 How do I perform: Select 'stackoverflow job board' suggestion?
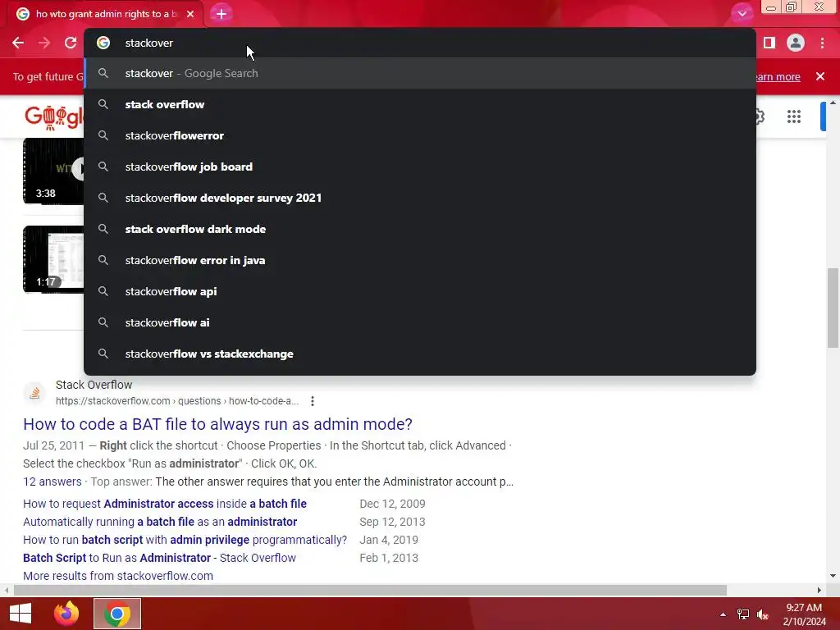(x=420, y=167)
